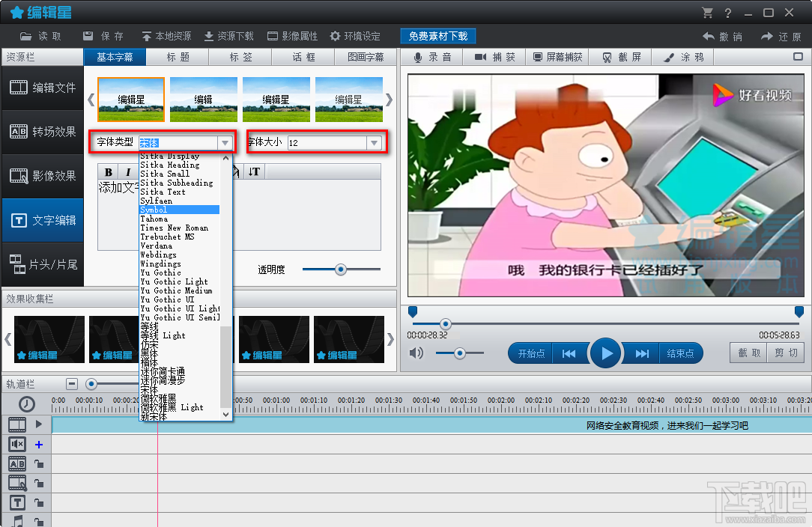812x527 pixels.
Task: Select 影像效果 image effects in sidebar
Action: [x=43, y=176]
